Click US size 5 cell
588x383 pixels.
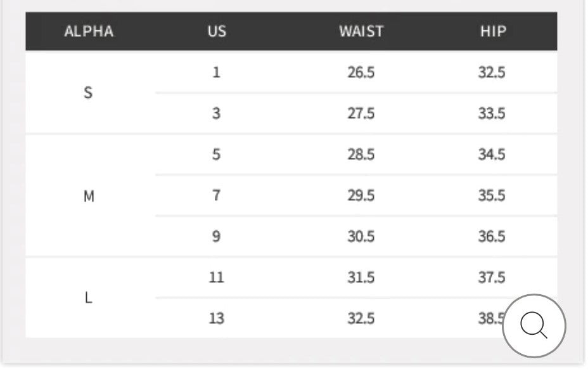click(217, 154)
